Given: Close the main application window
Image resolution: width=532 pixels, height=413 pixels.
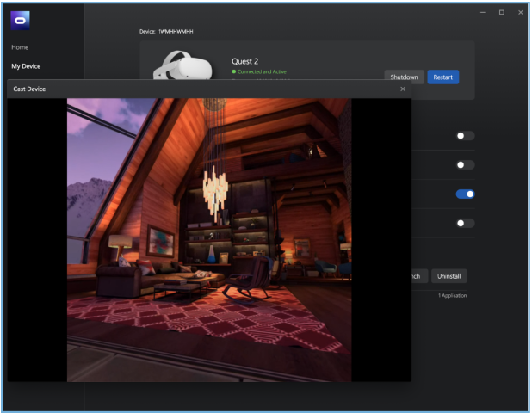Looking at the screenshot, I should click(x=521, y=12).
